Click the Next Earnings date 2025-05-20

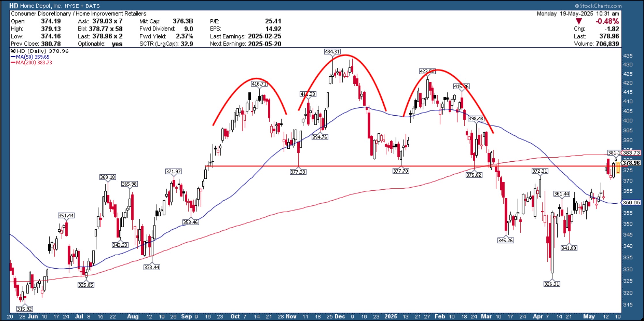click(264, 44)
